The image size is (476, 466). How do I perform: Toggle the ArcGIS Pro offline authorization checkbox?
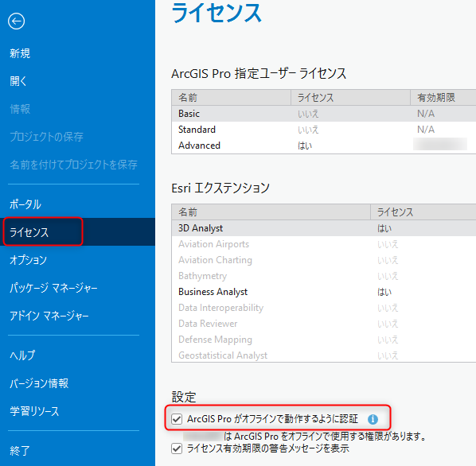[177, 419]
